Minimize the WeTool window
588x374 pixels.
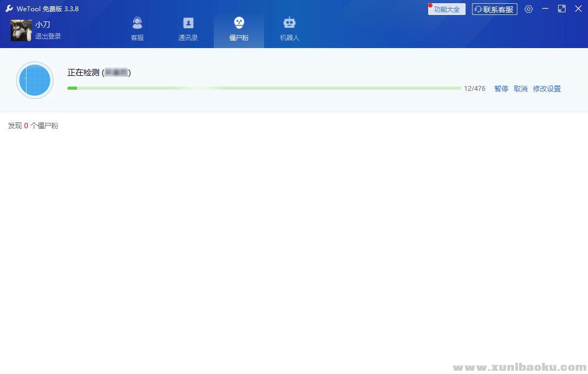[x=545, y=9]
